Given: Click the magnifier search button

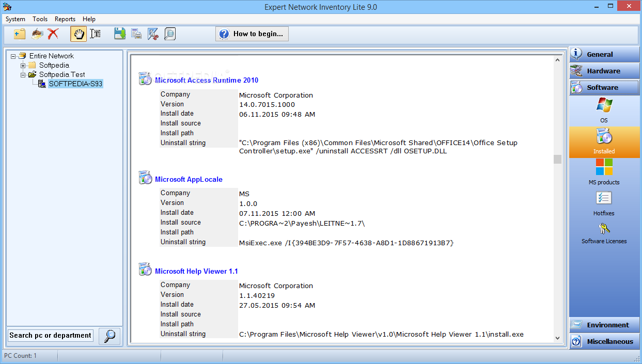Looking at the screenshot, I should tap(109, 336).
